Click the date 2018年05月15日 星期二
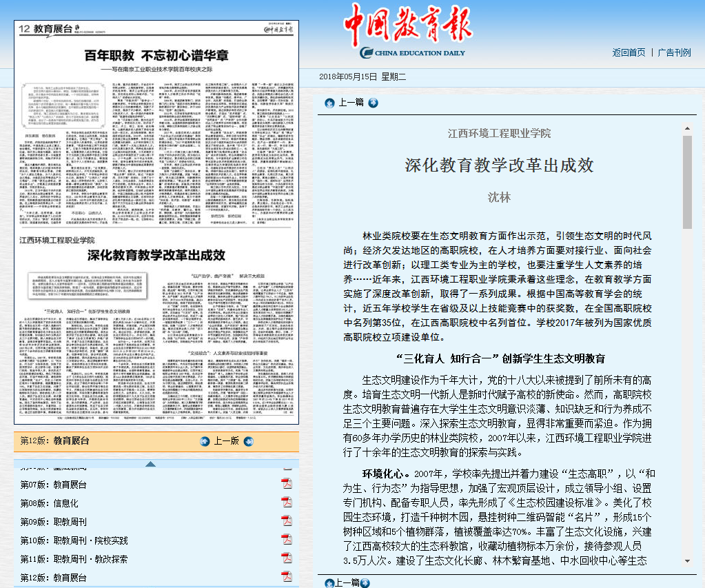This screenshot has height=588, width=705. (362, 77)
